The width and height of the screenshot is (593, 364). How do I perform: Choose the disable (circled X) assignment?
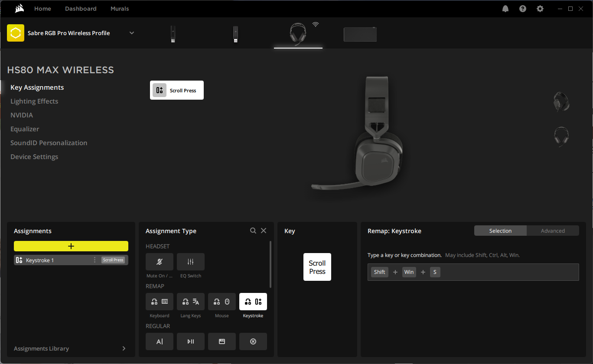[253, 341]
